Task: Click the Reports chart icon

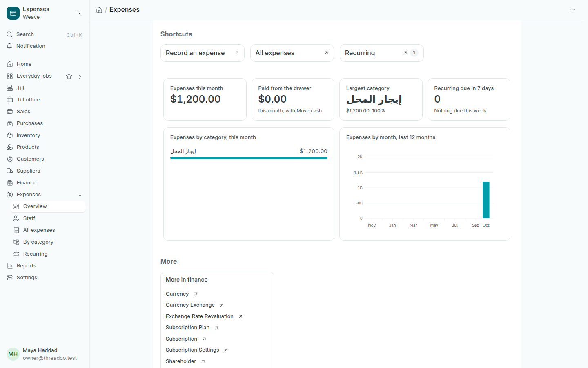Action: (10, 266)
